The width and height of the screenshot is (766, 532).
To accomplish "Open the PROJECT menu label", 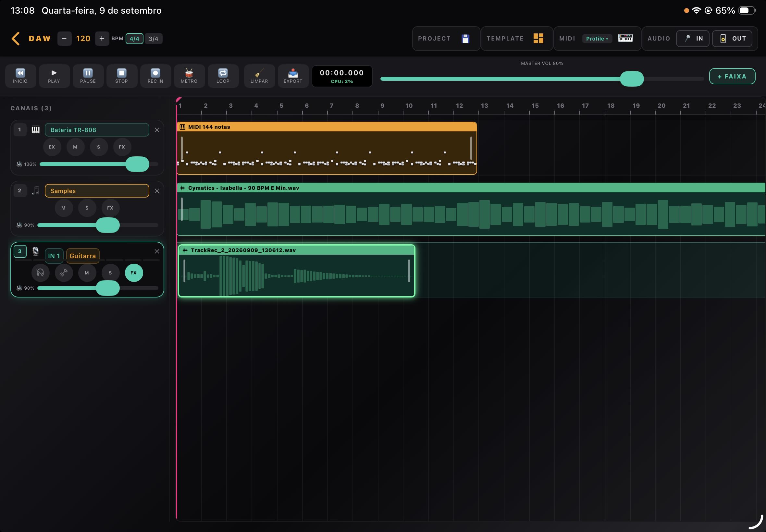I will click(x=434, y=39).
